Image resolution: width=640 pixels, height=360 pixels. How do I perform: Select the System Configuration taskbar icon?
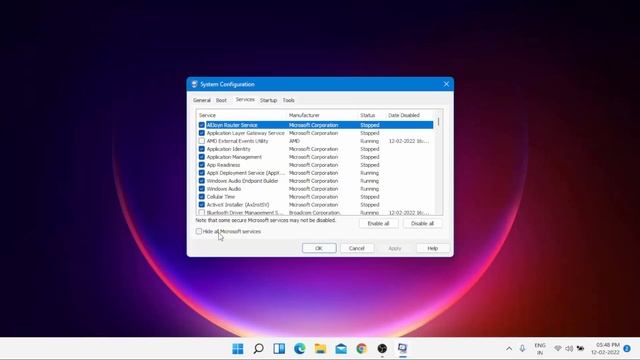(402, 349)
